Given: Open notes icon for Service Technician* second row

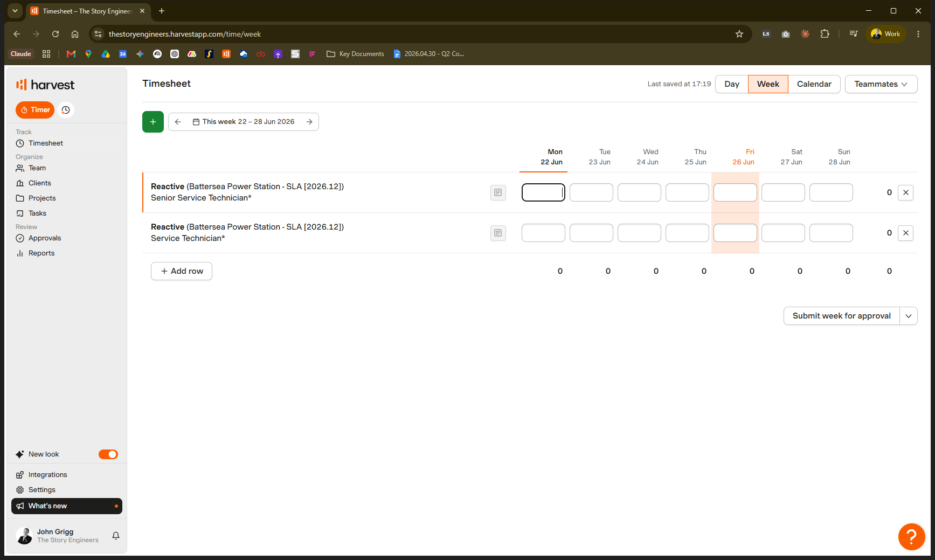Looking at the screenshot, I should pos(498,233).
